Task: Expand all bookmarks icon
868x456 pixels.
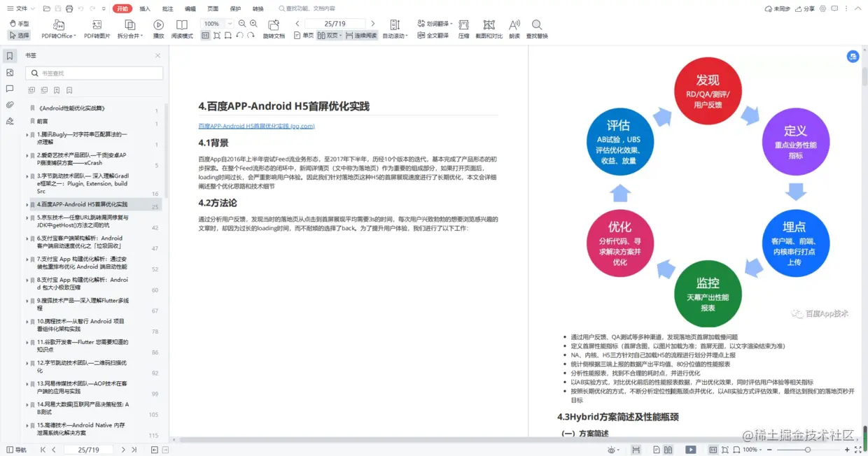Action: [31, 90]
